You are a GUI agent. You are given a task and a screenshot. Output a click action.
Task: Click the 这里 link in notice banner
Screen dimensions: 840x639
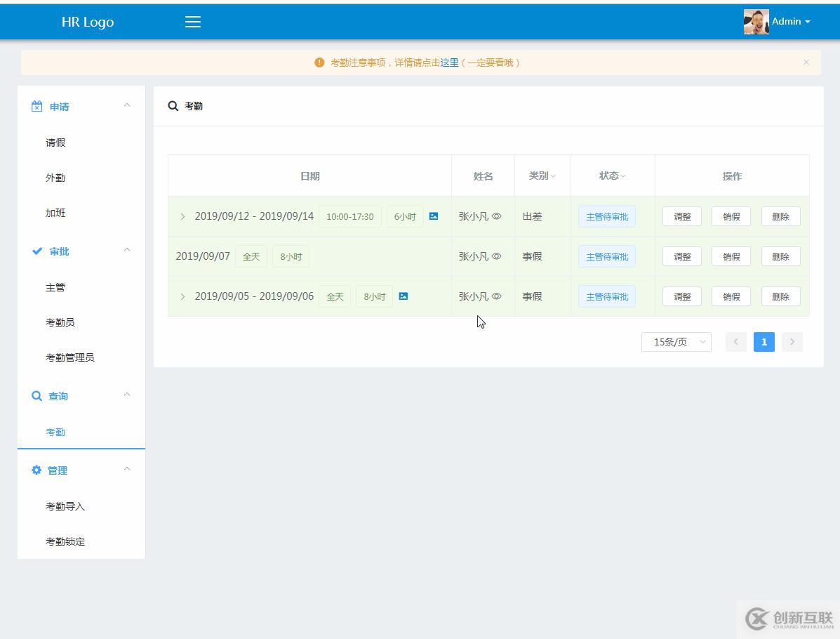pyautogui.click(x=449, y=62)
